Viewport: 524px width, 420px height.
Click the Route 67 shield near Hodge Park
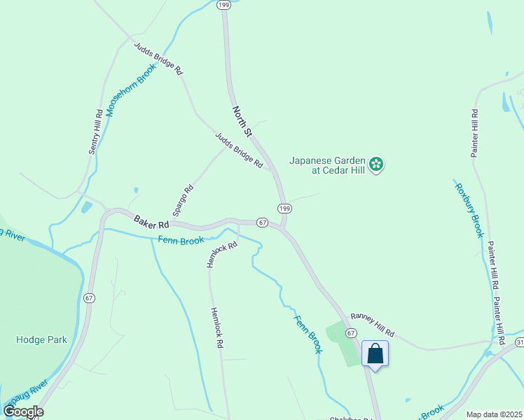(89, 297)
